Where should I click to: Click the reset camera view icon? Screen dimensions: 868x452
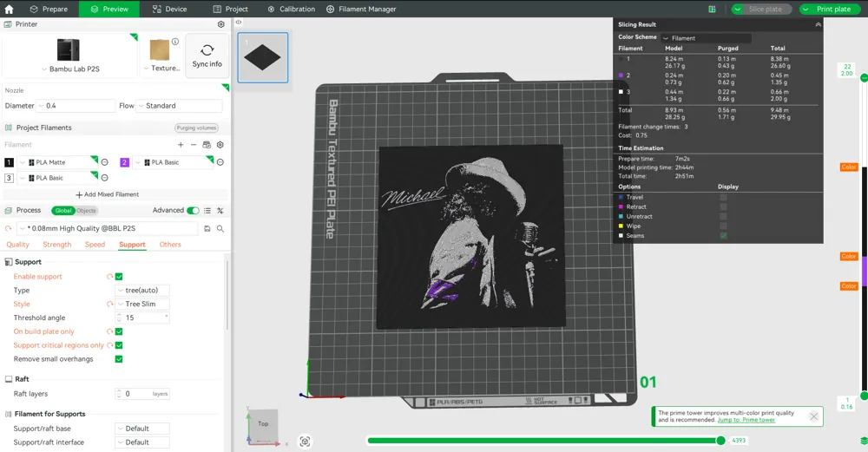click(305, 442)
